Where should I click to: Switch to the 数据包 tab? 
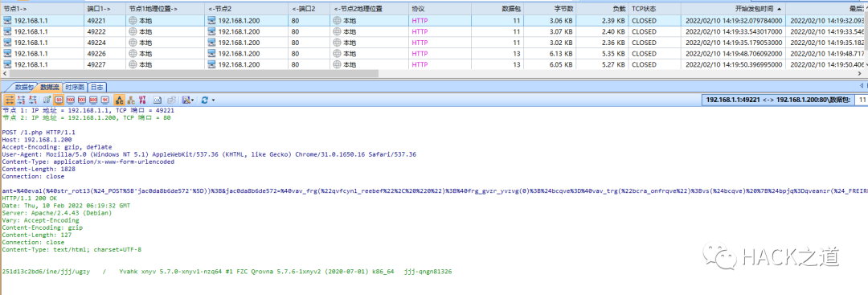point(24,87)
